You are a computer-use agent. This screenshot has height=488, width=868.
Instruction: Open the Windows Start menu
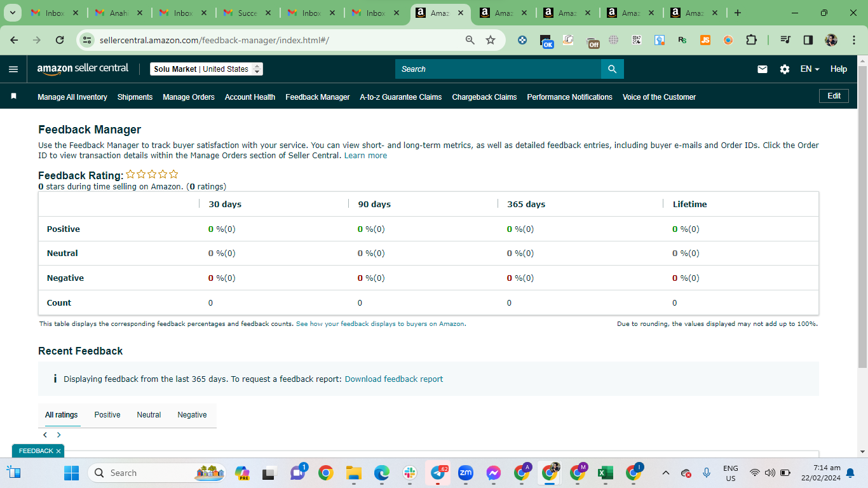(71, 473)
